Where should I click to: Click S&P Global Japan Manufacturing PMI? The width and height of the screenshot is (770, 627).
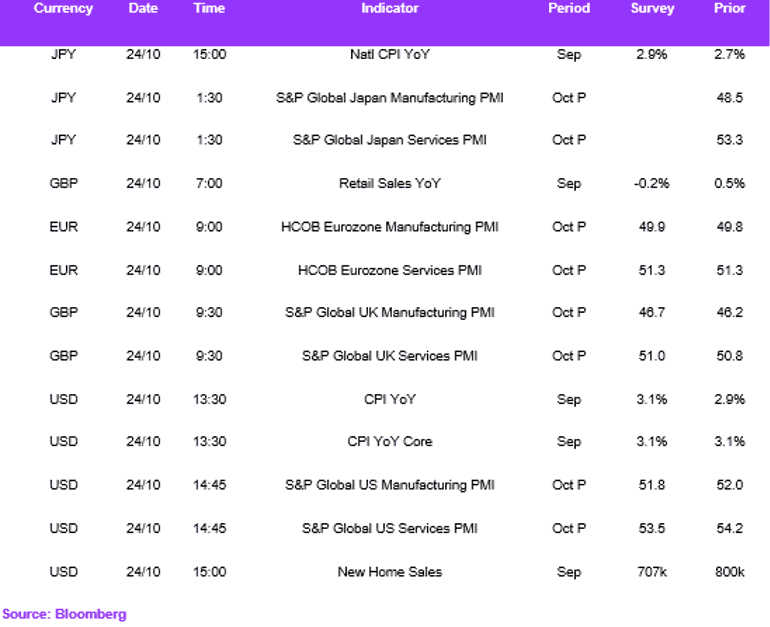[390, 98]
